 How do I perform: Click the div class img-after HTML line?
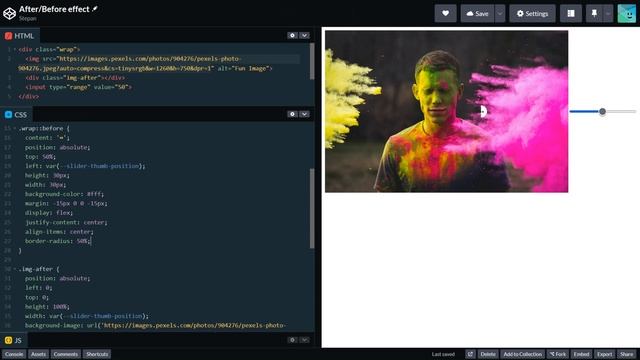tap(75, 78)
